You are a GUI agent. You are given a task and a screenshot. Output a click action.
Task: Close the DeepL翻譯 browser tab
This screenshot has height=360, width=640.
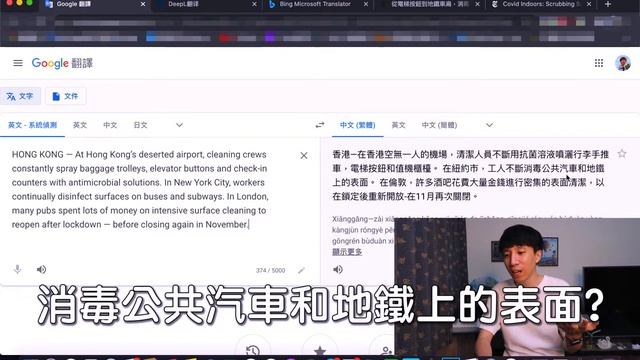(x=254, y=4)
